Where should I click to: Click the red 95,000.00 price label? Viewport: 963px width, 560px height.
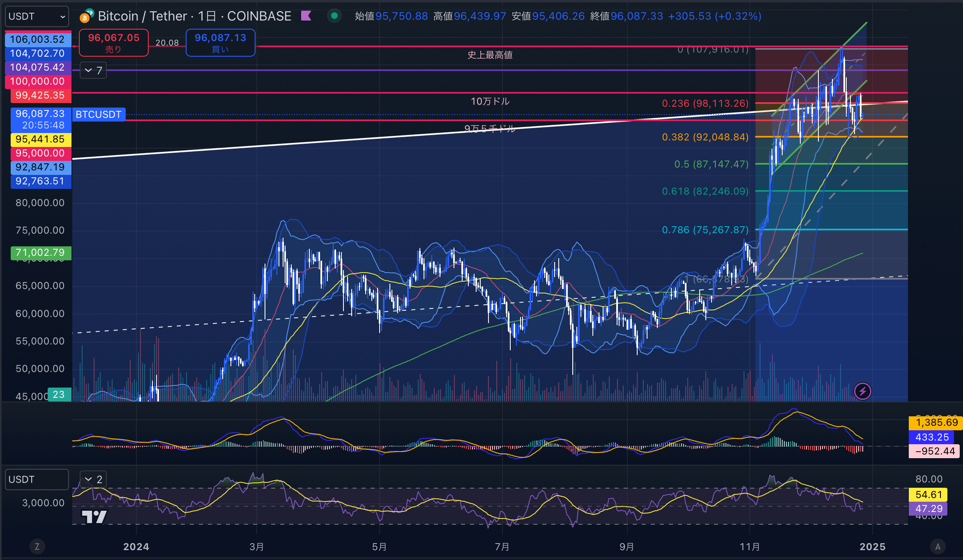pyautogui.click(x=40, y=153)
